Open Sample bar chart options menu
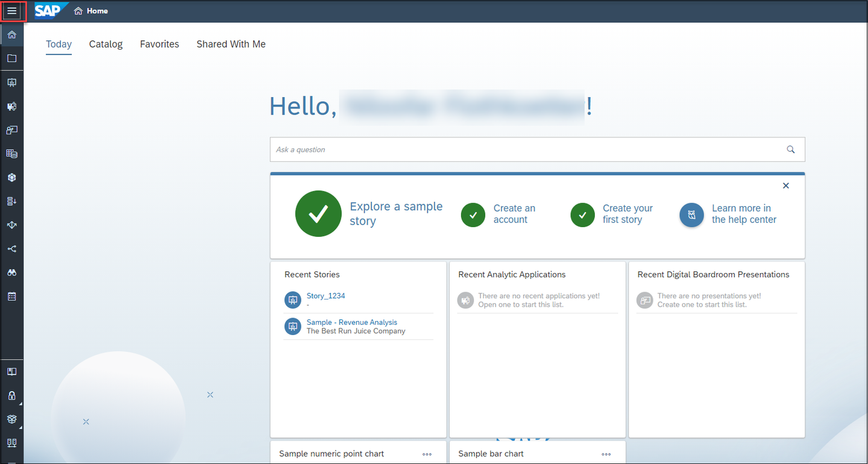Viewport: 868px width, 464px height. (x=606, y=454)
